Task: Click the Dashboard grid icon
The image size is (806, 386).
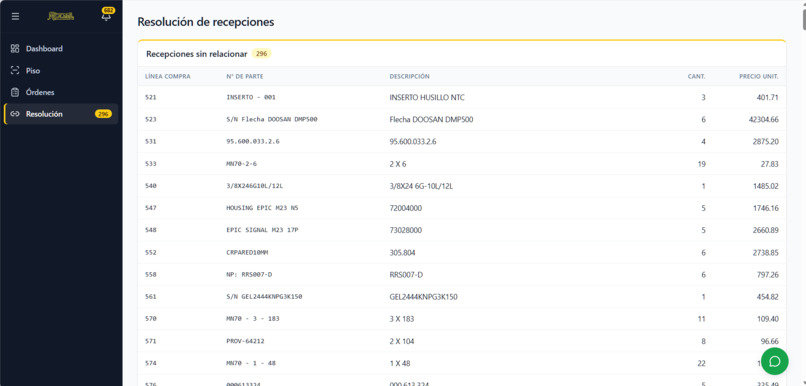Action: coord(15,49)
